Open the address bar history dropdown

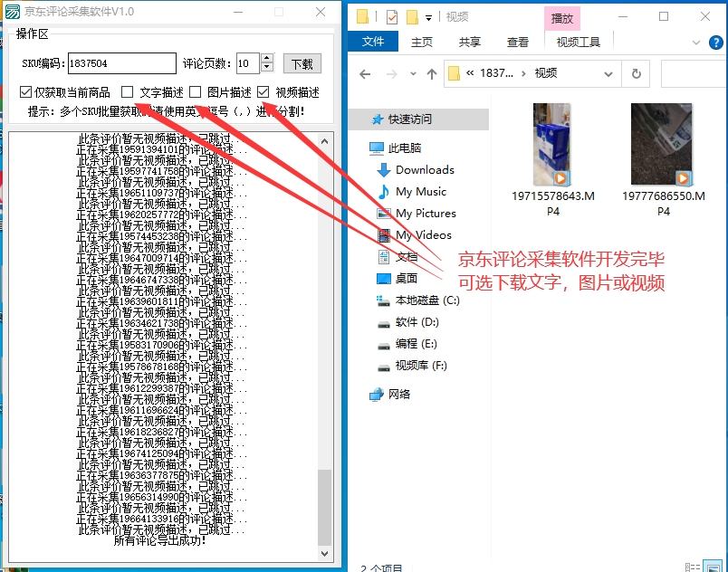pyautogui.click(x=608, y=73)
